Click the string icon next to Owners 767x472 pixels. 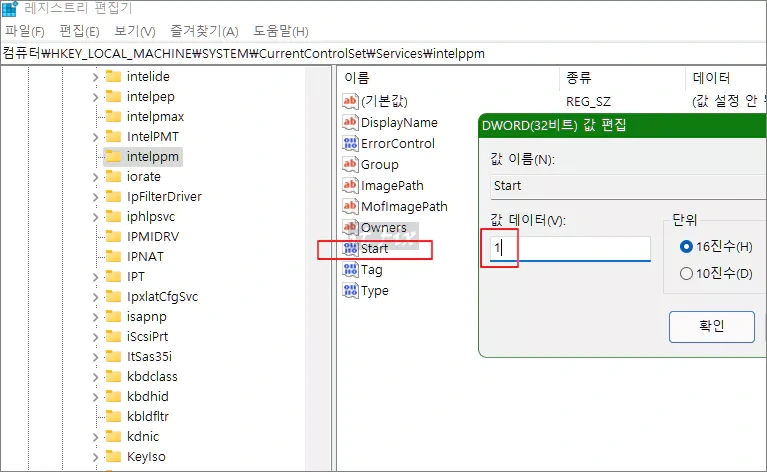pyautogui.click(x=350, y=227)
